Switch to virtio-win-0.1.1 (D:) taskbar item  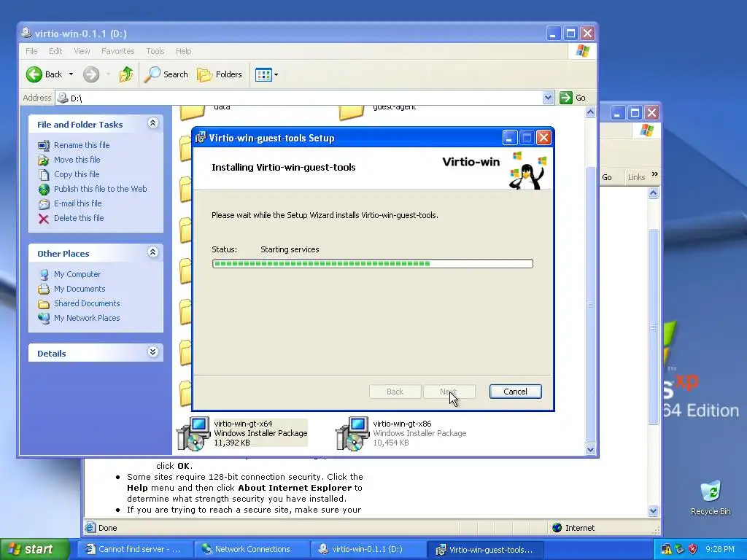368,549
